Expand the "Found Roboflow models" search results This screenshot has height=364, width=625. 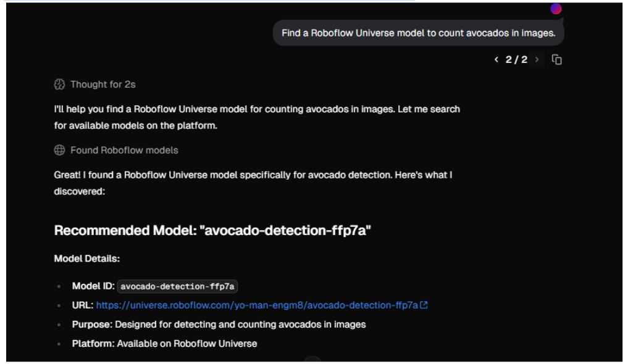[x=124, y=150]
